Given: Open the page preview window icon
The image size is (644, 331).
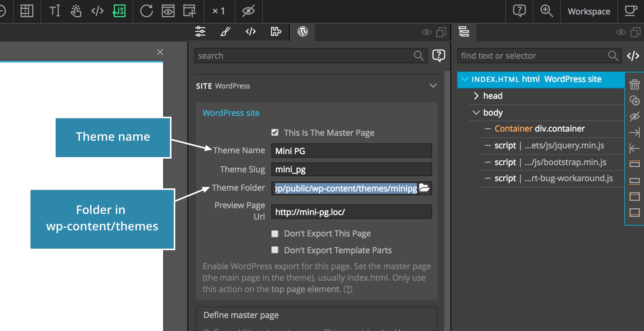Looking at the screenshot, I should click(x=168, y=11).
